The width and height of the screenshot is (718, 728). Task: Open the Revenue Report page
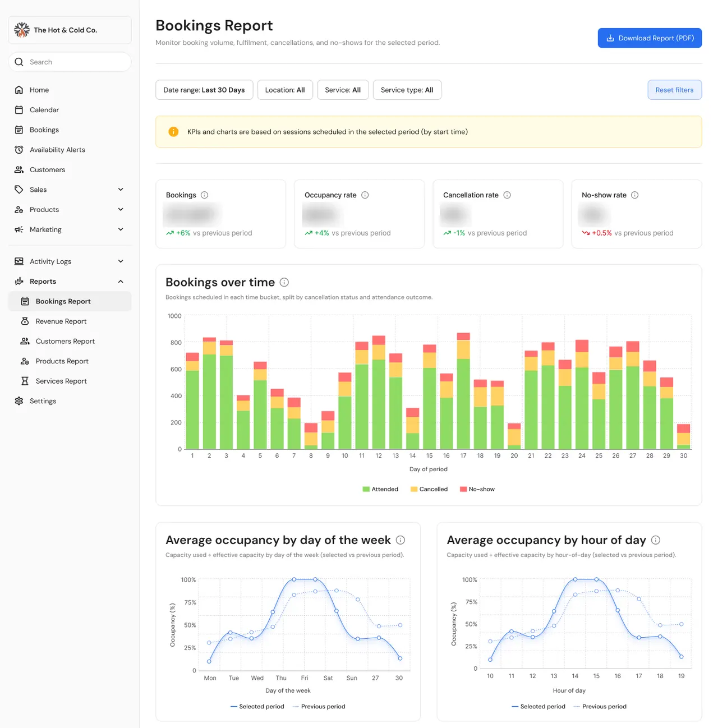pos(70,321)
